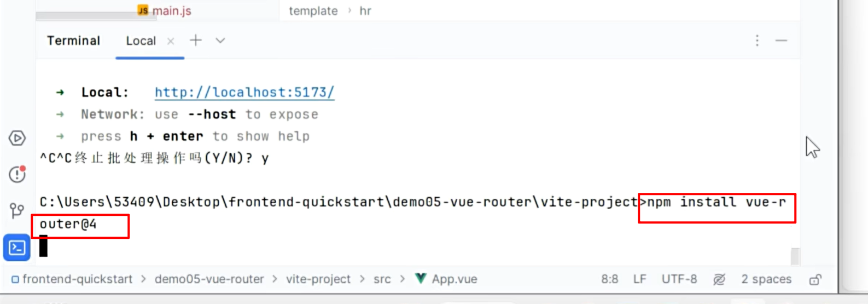The height and width of the screenshot is (304, 868).
Task: Expand the terminal session dropdown chevron
Action: pos(220,41)
